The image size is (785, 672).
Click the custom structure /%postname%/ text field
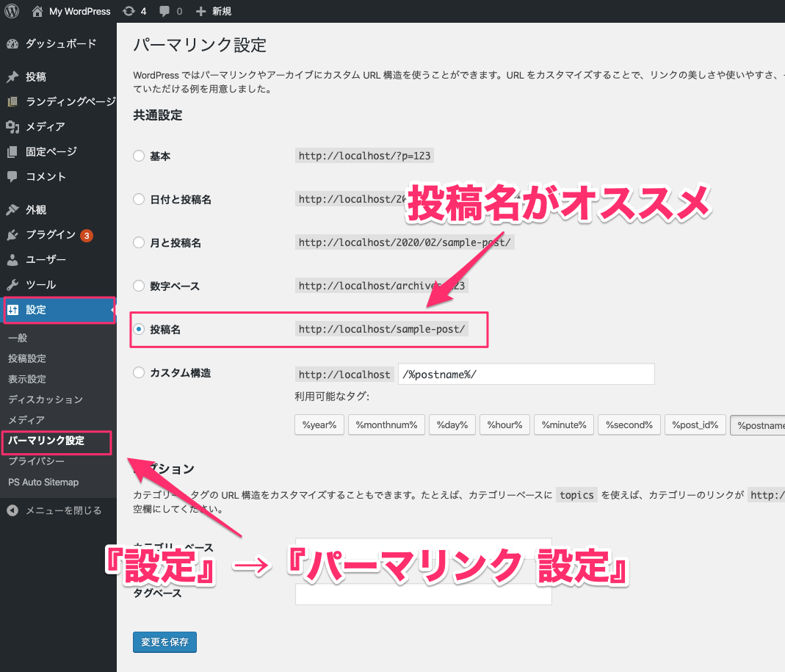click(x=526, y=374)
